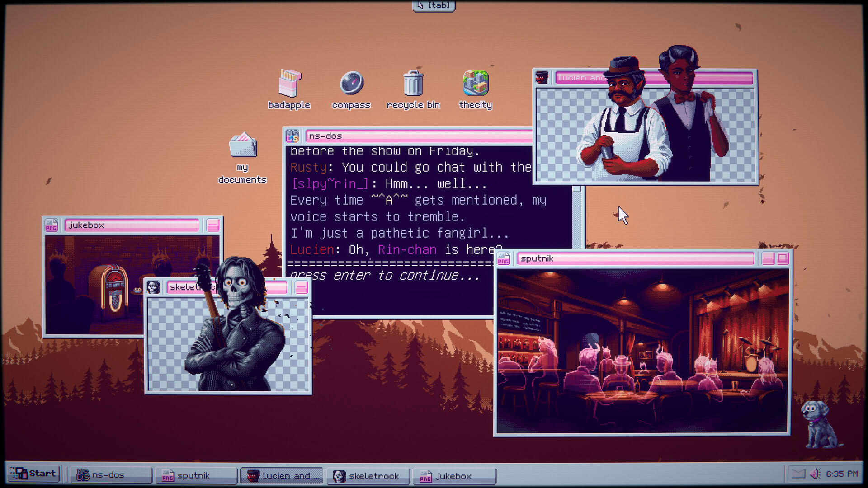
Task: Switch to ns-dos in the taskbar
Action: pyautogui.click(x=111, y=475)
